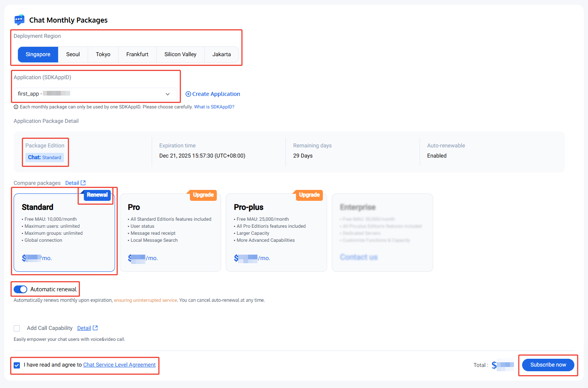Click the plus icon beside Create Application
Image resolution: width=588 pixels, height=388 pixels.
tap(188, 94)
